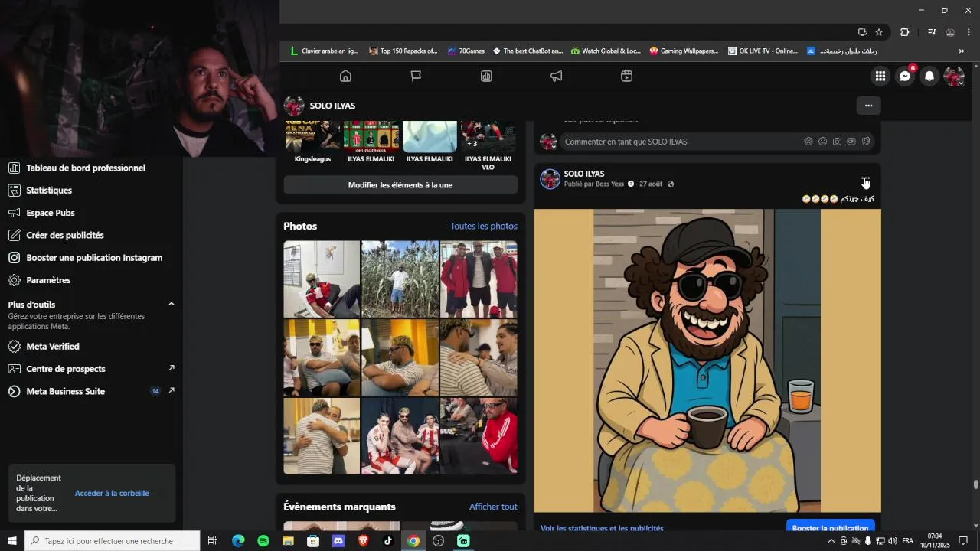Click the Windows search box
Image resolution: width=980 pixels, height=551 pixels.
(x=113, y=541)
